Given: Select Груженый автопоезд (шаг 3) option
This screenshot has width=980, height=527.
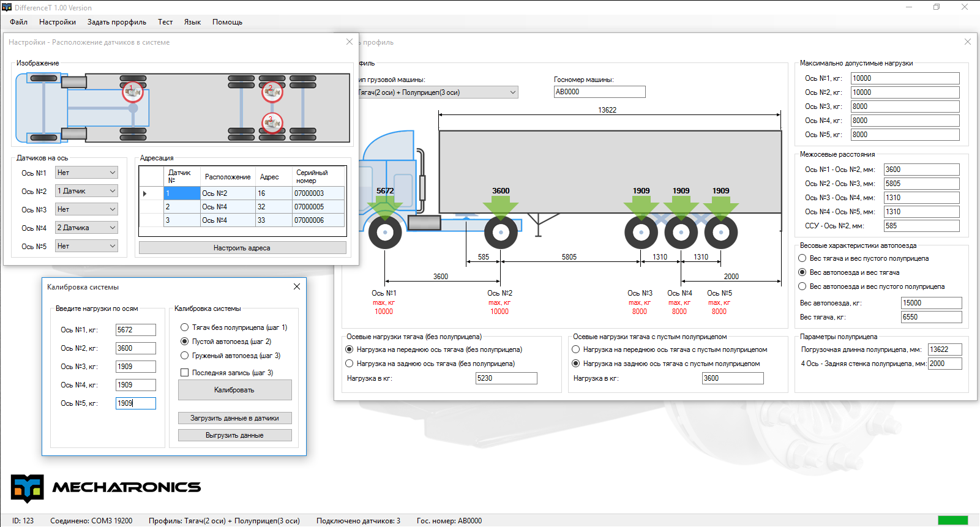Looking at the screenshot, I should [185, 356].
